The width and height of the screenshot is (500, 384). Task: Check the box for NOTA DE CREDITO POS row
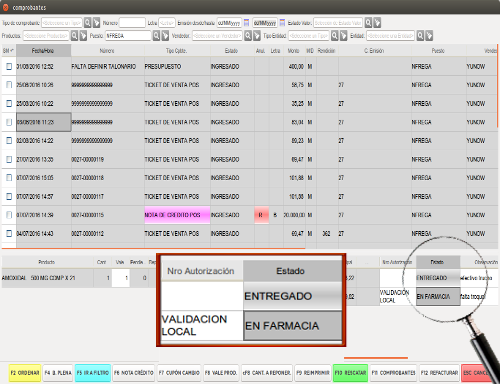(9, 215)
